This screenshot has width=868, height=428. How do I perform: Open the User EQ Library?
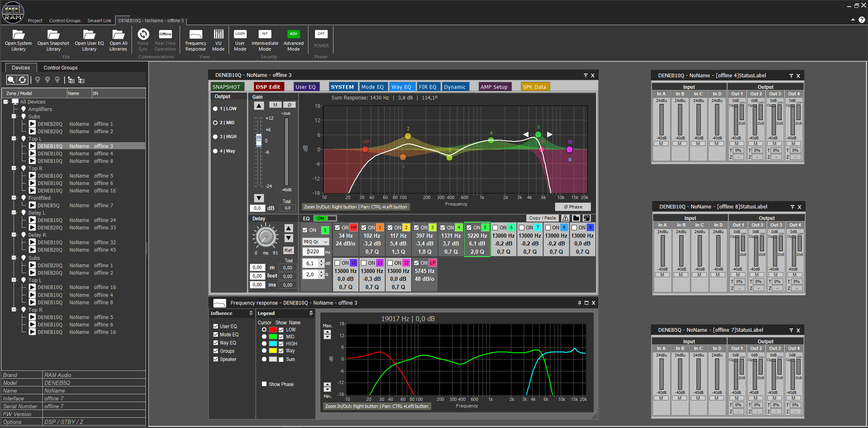89,40
